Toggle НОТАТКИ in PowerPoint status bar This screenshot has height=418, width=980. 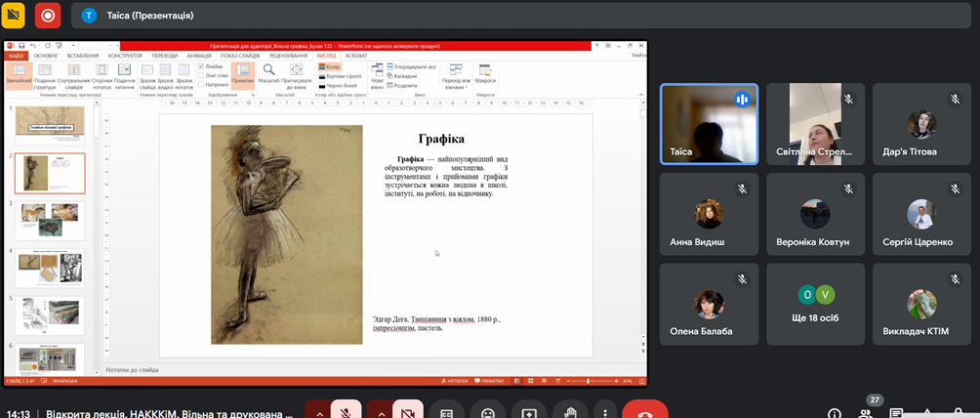(455, 381)
